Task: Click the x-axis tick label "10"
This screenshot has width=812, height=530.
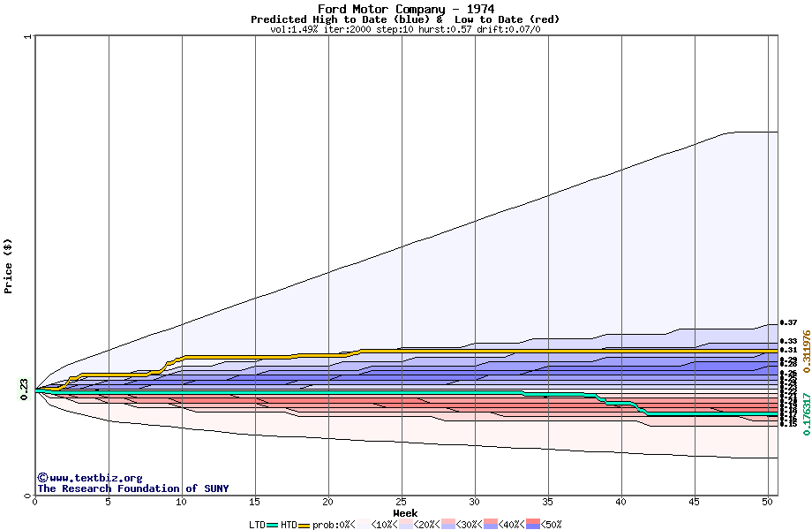Action: pos(181,502)
